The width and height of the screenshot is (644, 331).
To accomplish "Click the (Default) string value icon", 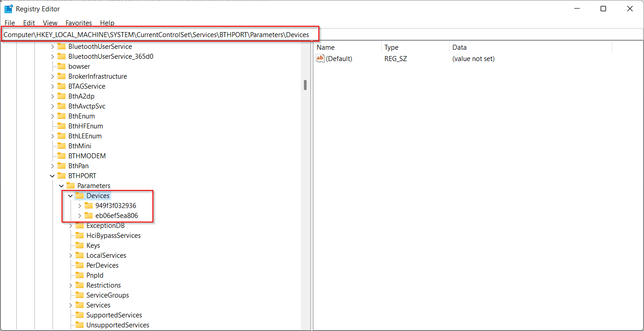I will click(320, 59).
